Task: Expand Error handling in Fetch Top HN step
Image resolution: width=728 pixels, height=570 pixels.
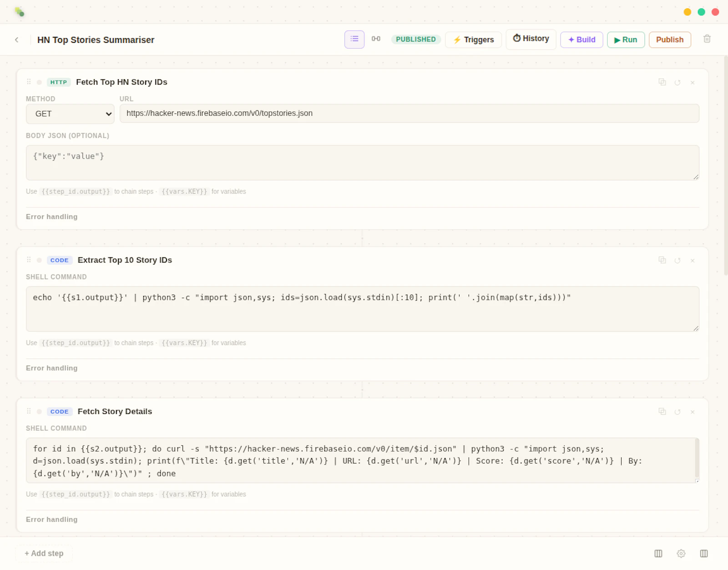Action: click(51, 217)
